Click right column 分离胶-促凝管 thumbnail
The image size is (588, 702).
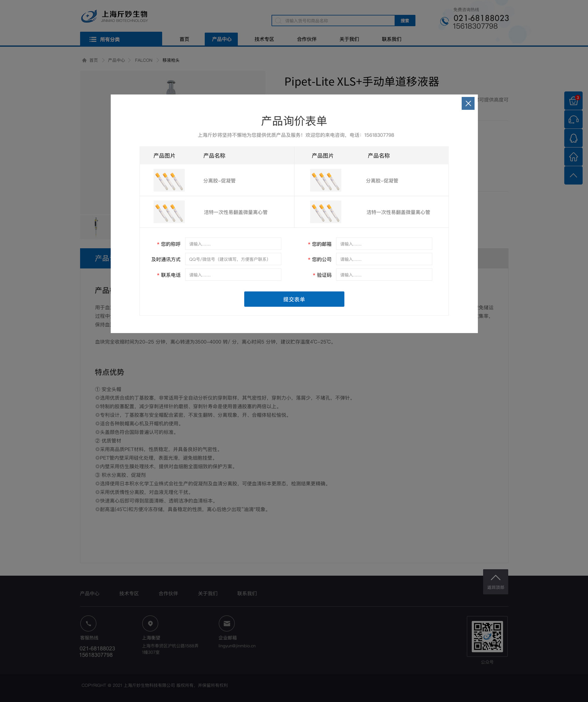tap(325, 180)
